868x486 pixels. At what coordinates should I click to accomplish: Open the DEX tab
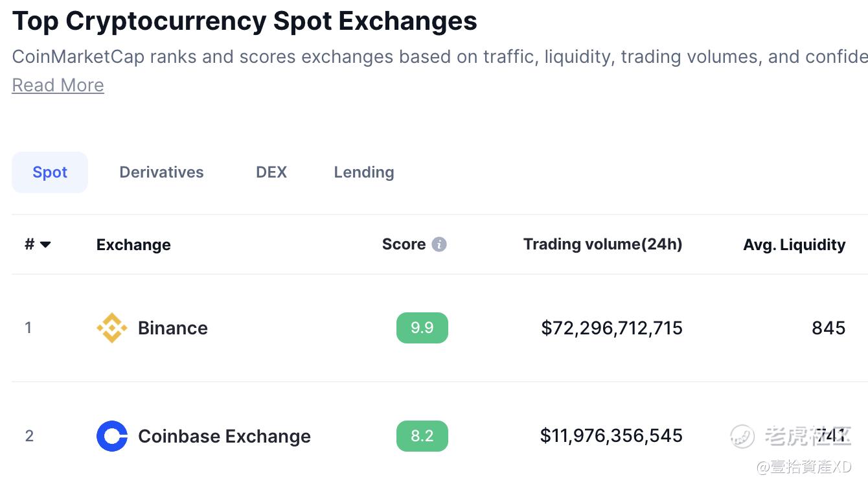click(271, 172)
